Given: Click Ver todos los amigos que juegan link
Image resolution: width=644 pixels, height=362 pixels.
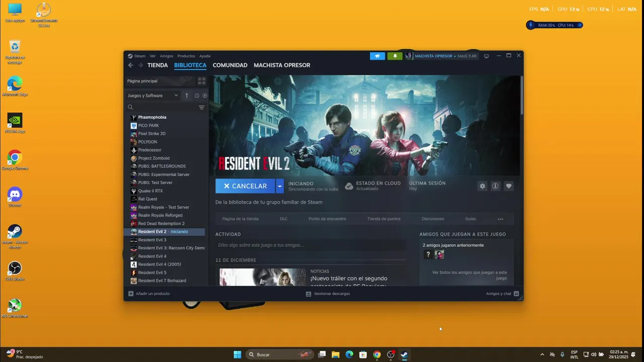Looking at the screenshot, I should tap(469, 275).
